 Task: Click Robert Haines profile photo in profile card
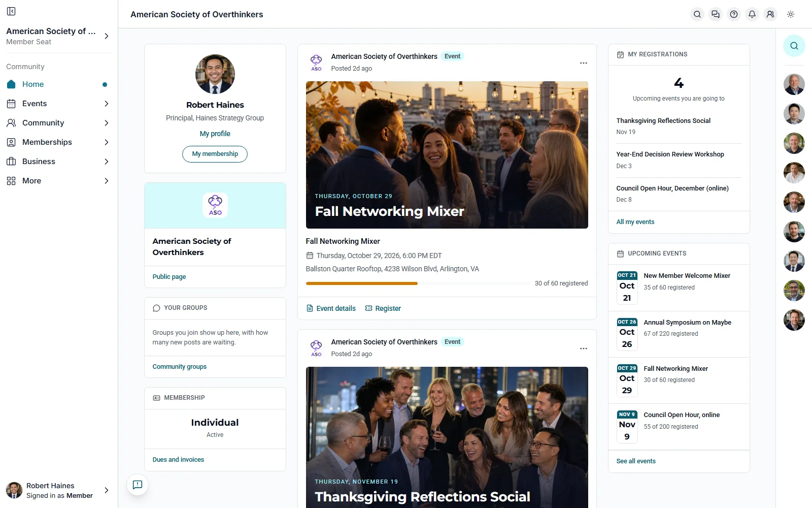coord(215,74)
